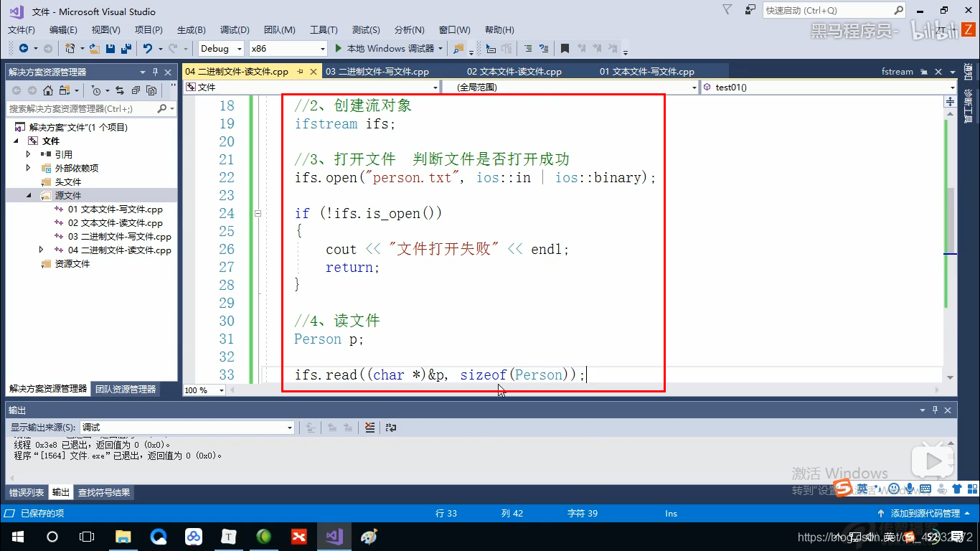Click the notifications flag icon in title bar
Image resolution: width=980 pixels, height=551 pixels.
(727, 10)
